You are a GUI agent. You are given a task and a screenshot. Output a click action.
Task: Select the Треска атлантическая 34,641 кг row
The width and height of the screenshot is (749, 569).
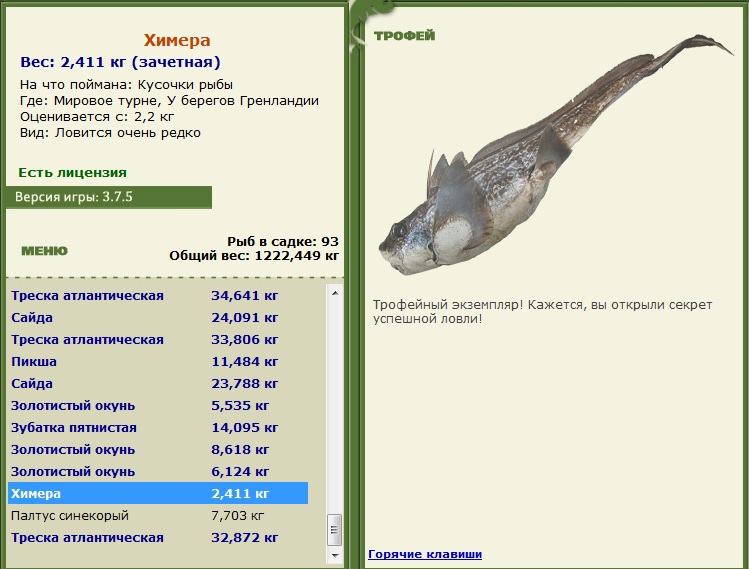pyautogui.click(x=158, y=296)
